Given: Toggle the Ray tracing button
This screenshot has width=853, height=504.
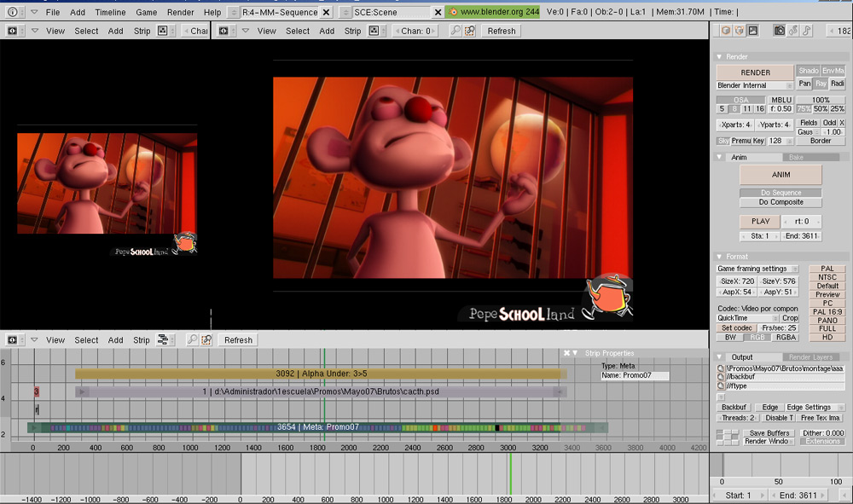Looking at the screenshot, I should [x=821, y=84].
